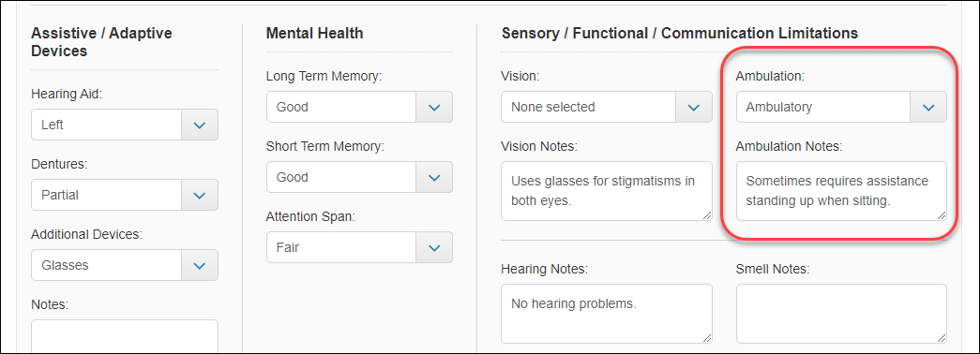The height and width of the screenshot is (354, 980).
Task: Click the Ambulation Notes text area
Action: click(841, 191)
